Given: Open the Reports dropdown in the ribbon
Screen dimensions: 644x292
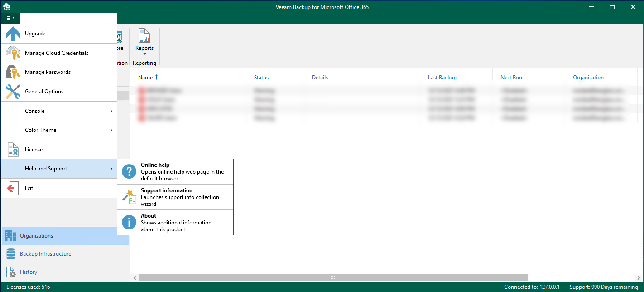Looking at the screenshot, I should [x=144, y=42].
